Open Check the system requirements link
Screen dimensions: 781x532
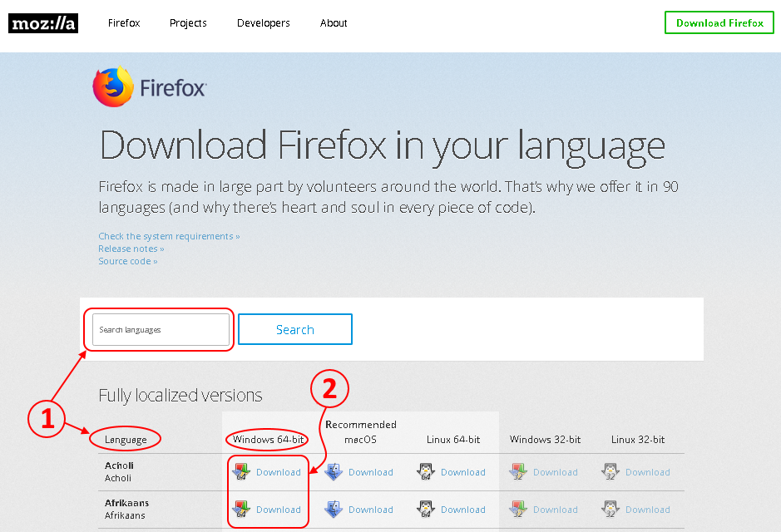pyautogui.click(x=169, y=236)
